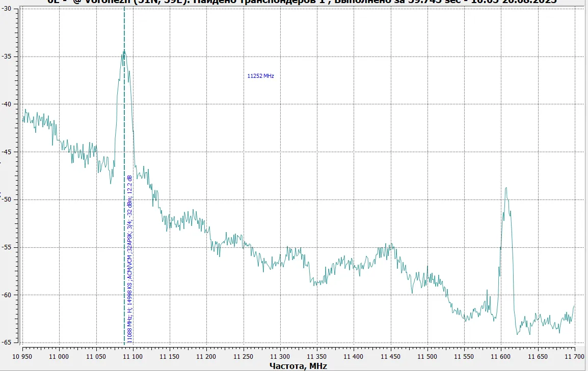This screenshot has width=588, height=371.
Task: Click the -60 y-axis level label
Action: [x=9, y=295]
